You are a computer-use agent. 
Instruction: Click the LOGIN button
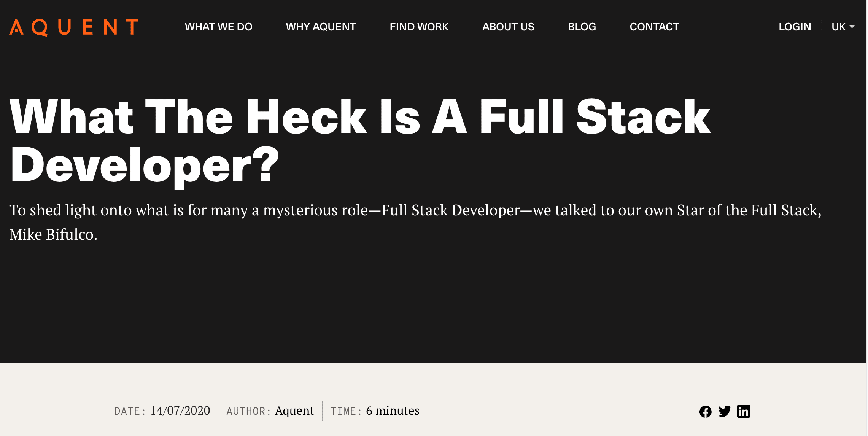[795, 27]
